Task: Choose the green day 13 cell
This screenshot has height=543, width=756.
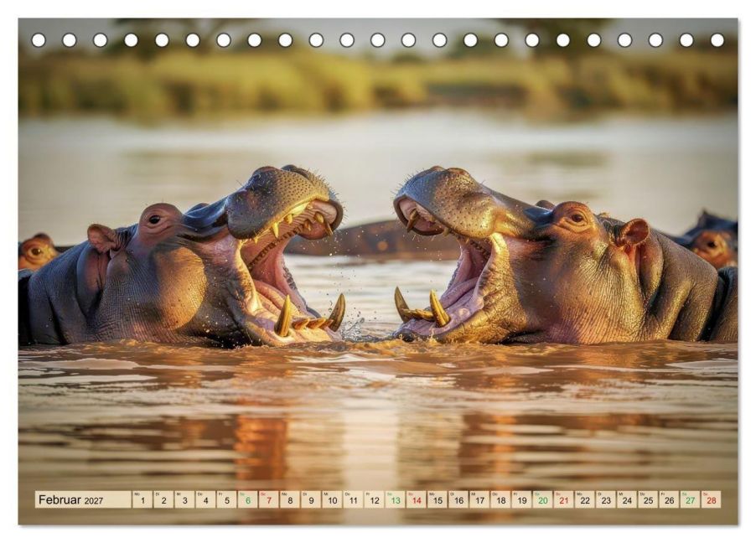Action: tap(396, 499)
